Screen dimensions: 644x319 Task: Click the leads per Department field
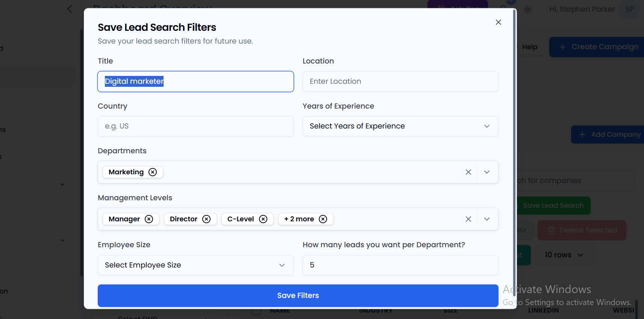tap(400, 265)
